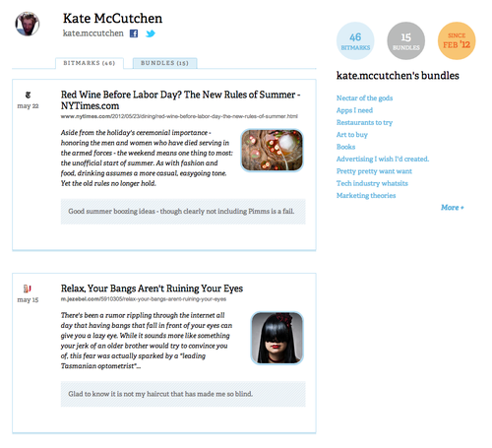
Task: Open Kate McCutchen's Facebook profile icon
Action: 134,33
